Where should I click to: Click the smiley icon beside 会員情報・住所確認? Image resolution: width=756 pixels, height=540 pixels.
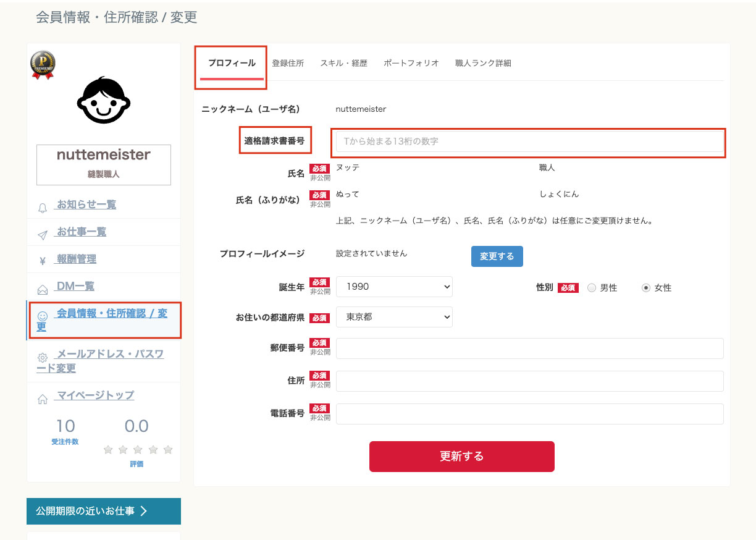point(43,316)
